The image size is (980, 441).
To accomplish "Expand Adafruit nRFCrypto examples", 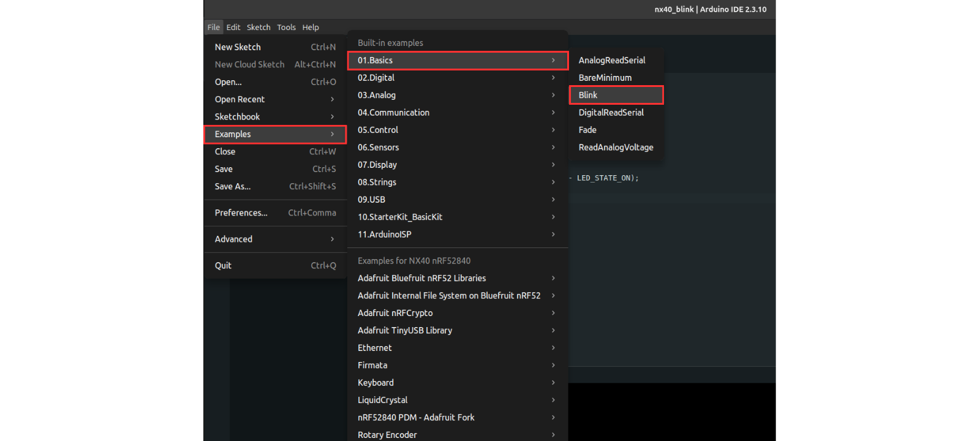I will tap(458, 314).
